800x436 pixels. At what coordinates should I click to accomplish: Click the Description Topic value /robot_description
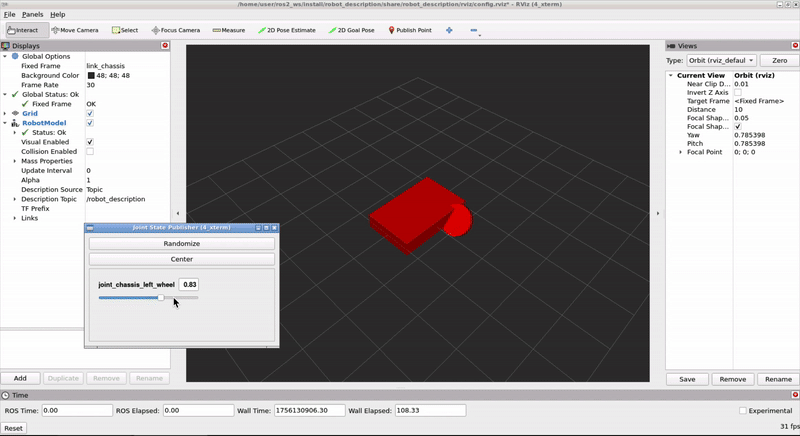coord(116,199)
